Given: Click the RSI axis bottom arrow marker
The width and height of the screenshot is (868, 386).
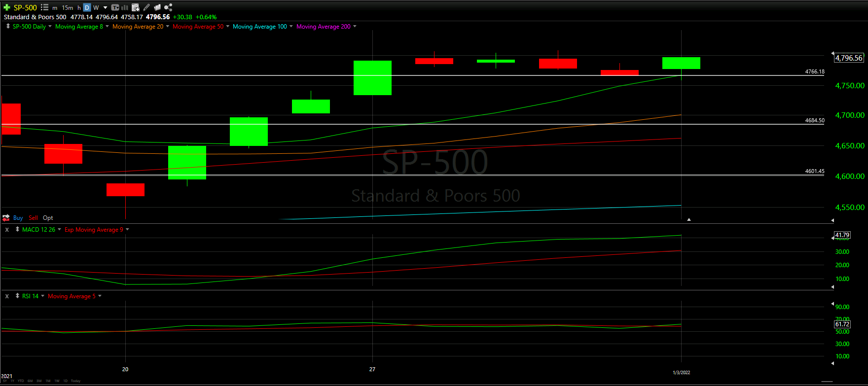Looking at the screenshot, I should tap(832, 363).
